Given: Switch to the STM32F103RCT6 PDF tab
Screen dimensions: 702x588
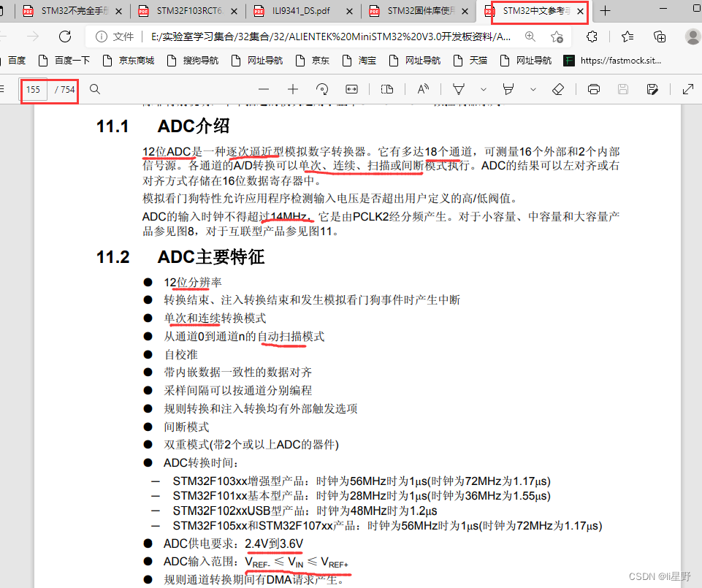Looking at the screenshot, I should click(188, 11).
